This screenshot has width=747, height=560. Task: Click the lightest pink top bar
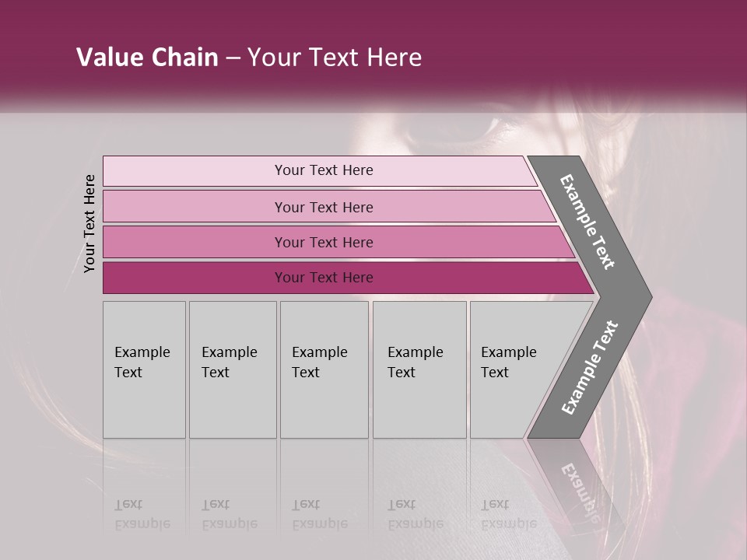(323, 170)
